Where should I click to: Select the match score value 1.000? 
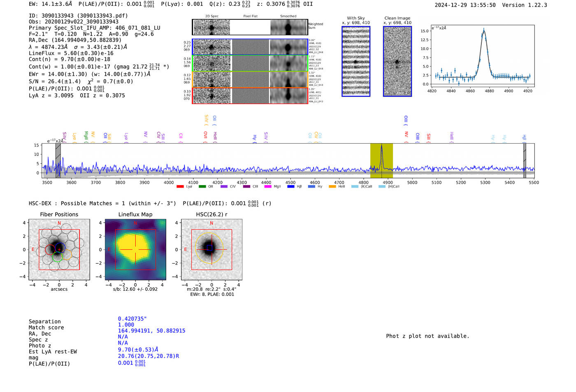(x=126, y=325)
